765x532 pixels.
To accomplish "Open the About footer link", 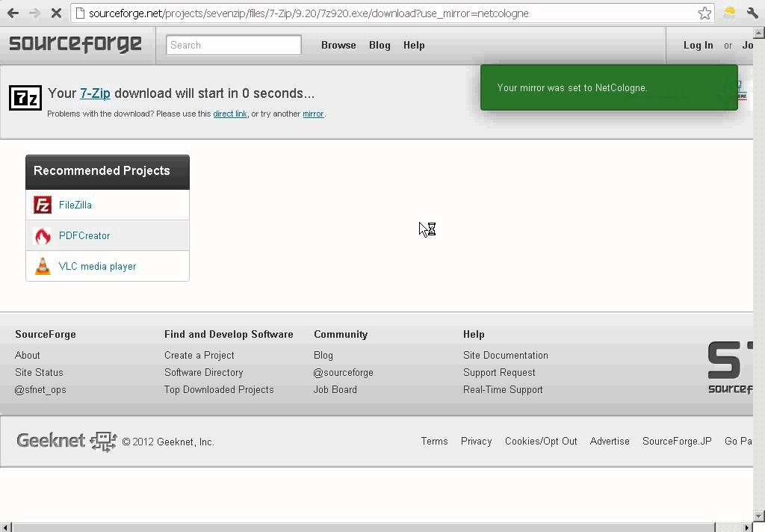I will coord(28,356).
